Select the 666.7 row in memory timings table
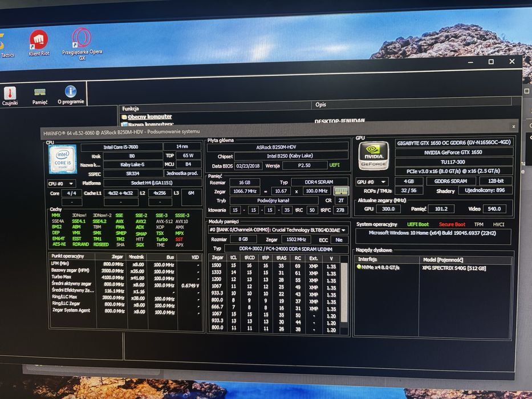 coord(274,307)
